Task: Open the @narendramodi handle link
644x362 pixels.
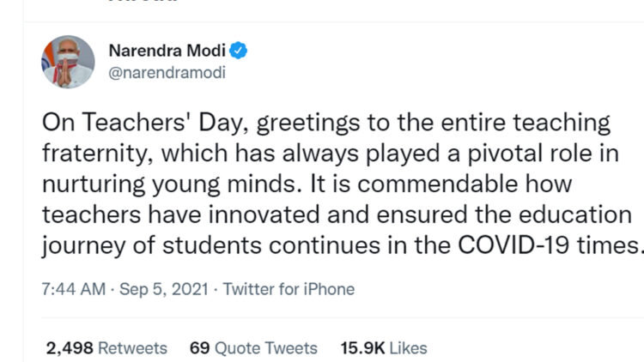Action: (167, 73)
